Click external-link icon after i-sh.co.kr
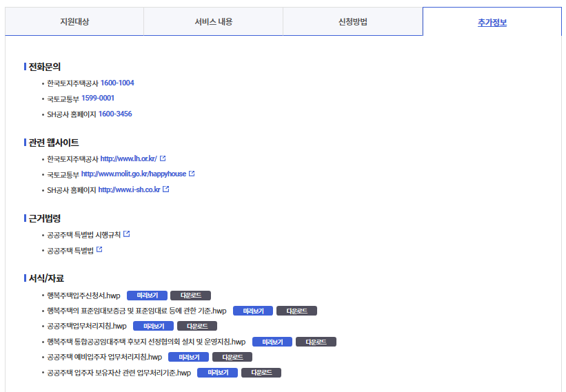The width and height of the screenshot is (566, 392). click(165, 189)
